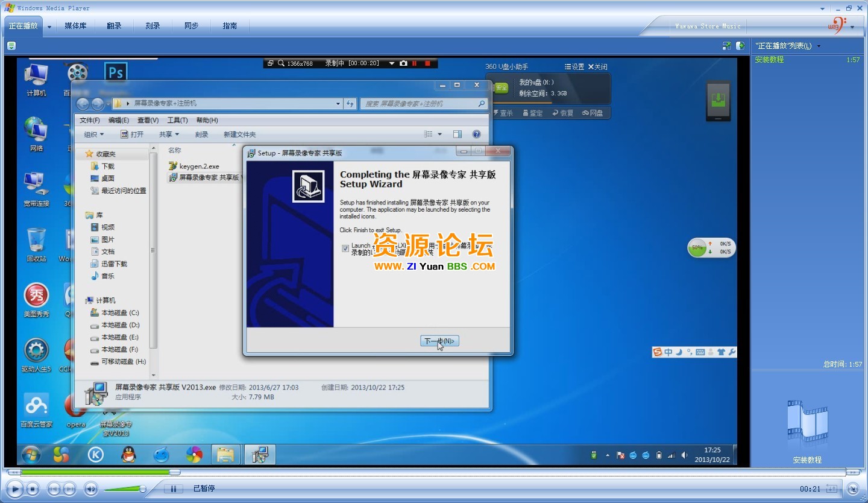
Task: Switch to skin mode via bottom-right round button
Action: click(853, 489)
